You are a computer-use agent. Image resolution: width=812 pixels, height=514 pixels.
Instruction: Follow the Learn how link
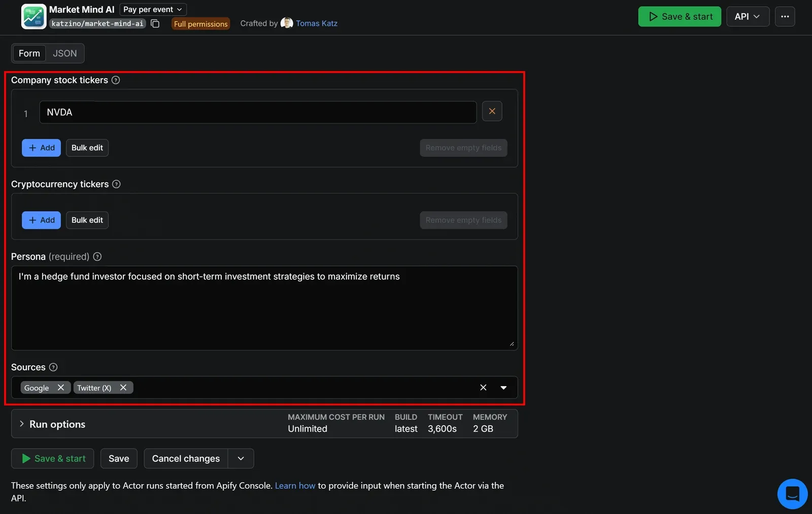pyautogui.click(x=295, y=486)
